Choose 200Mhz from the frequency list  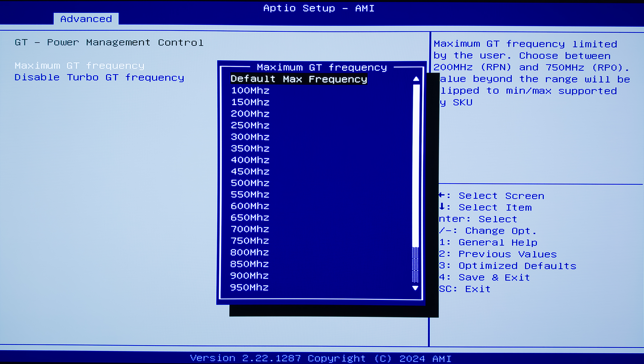coord(250,114)
